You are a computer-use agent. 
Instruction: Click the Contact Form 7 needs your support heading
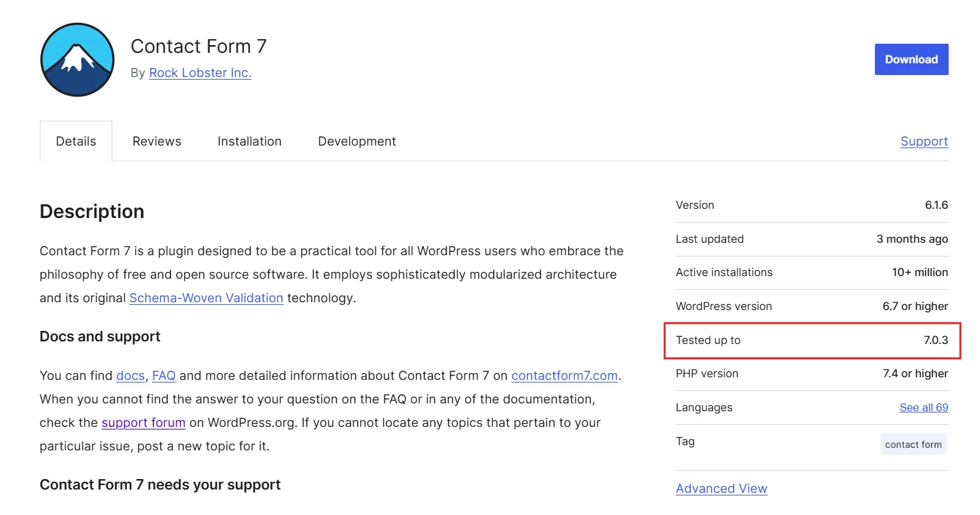click(x=160, y=485)
